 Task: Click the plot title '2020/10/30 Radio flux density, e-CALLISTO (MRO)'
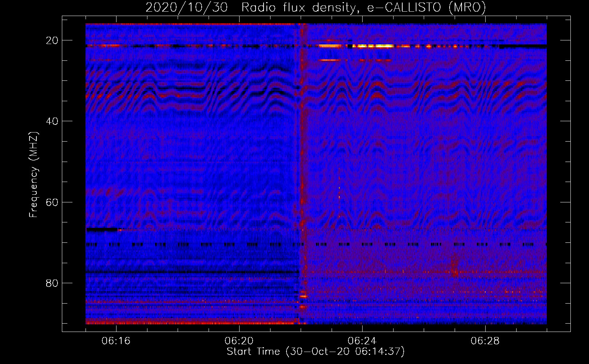316,7
